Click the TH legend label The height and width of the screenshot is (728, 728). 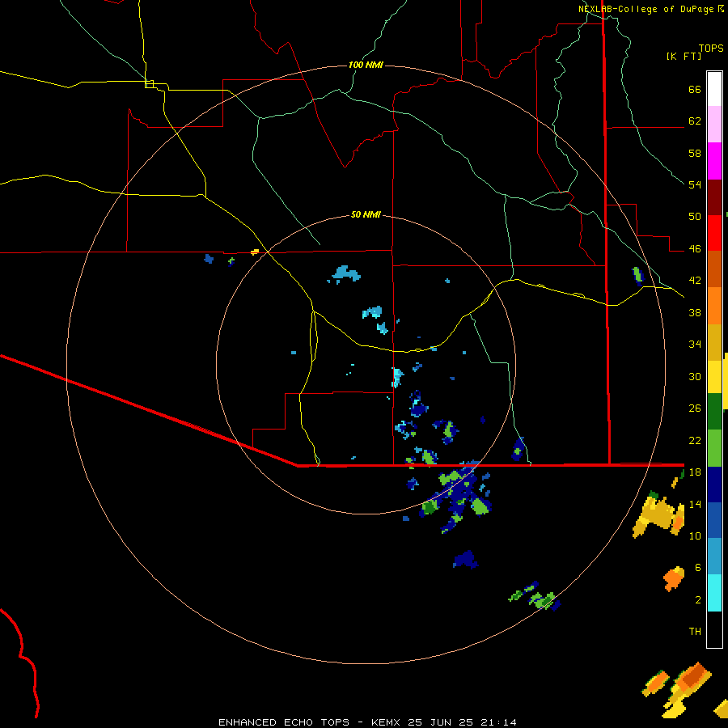pos(695,632)
